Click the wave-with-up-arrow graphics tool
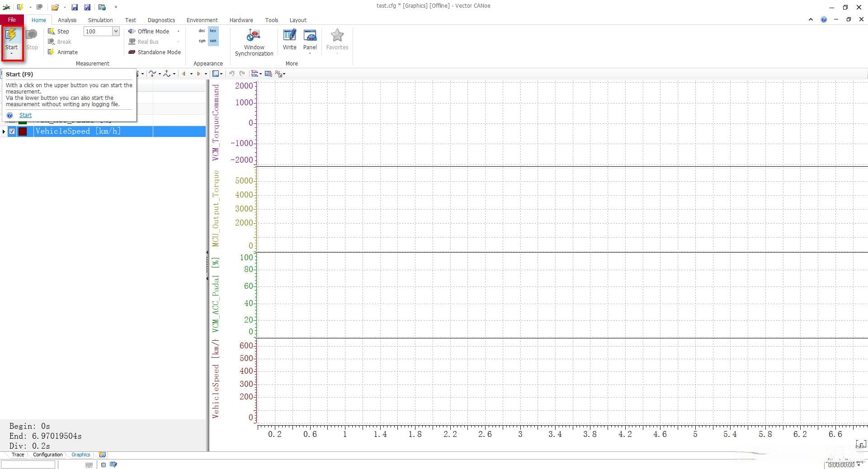Image resolution: width=868 pixels, height=469 pixels. point(167,74)
